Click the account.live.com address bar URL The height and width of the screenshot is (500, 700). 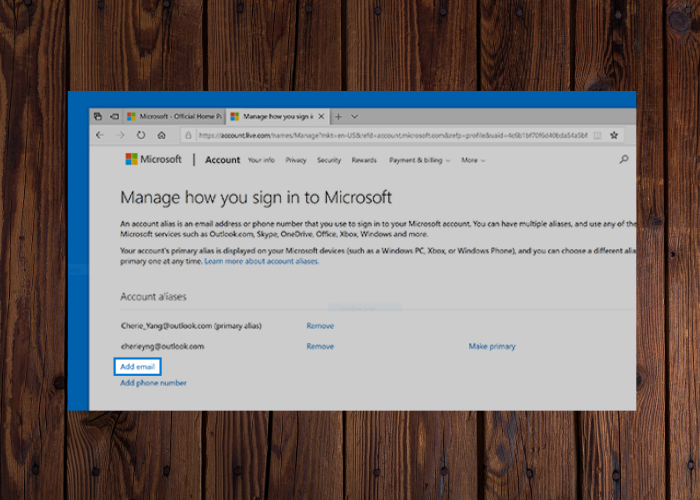[x=393, y=135]
